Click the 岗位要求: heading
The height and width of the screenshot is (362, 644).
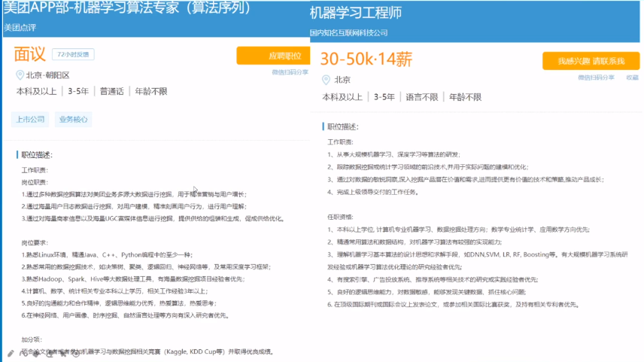click(35, 243)
